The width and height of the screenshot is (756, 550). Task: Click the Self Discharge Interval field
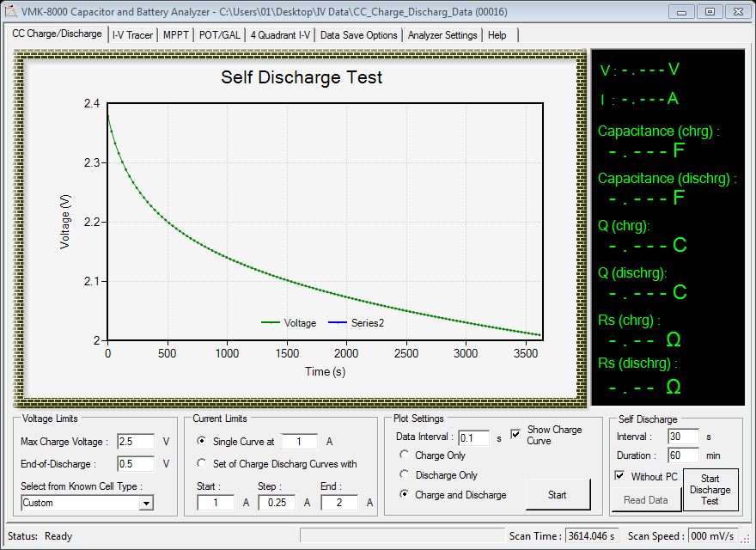[683, 437]
